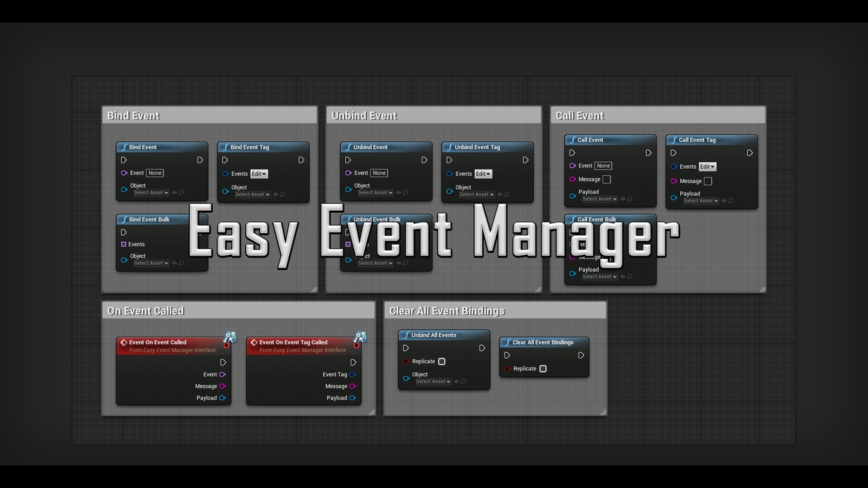
Task: Click Payload pin on Call Event Tag node
Action: click(675, 197)
